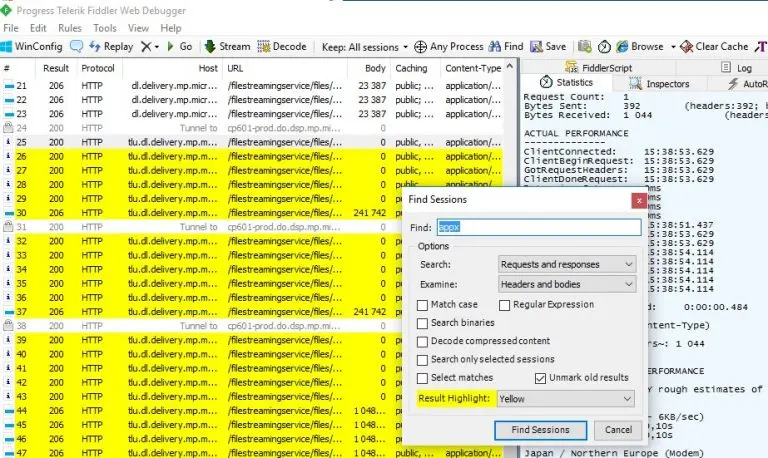Sort sessions by URL column header
The width and height of the screenshot is (768, 458).
tap(285, 68)
